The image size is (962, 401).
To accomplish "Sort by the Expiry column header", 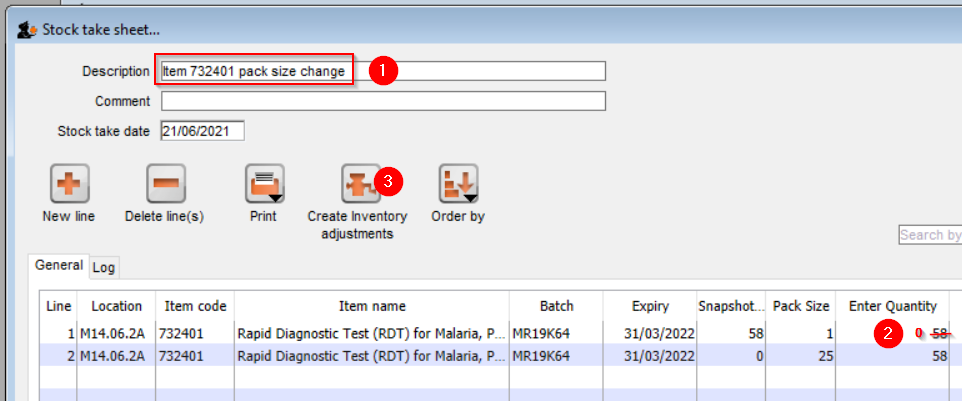I will [650, 306].
